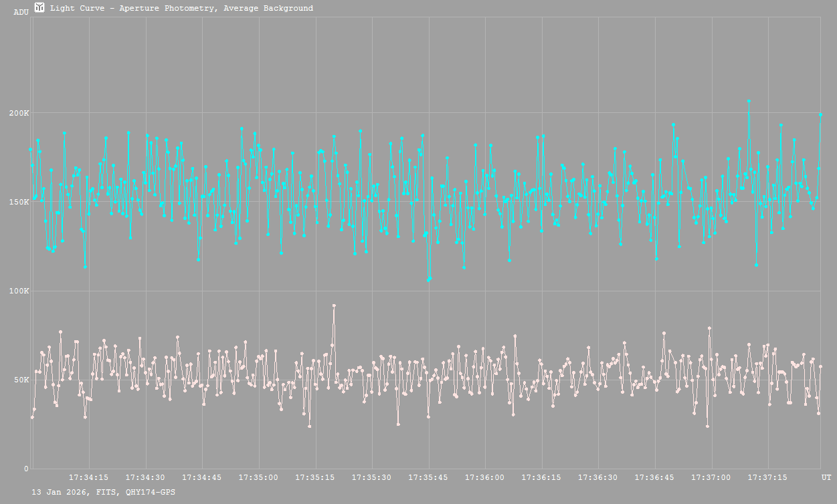The image size is (837, 504).
Task: Select the 17:35:00 time label
Action: [258, 478]
